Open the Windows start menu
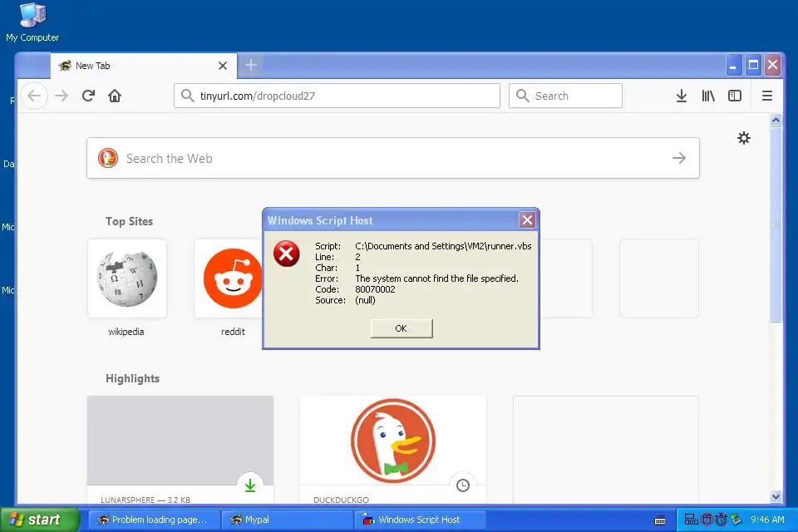 pyautogui.click(x=39, y=520)
